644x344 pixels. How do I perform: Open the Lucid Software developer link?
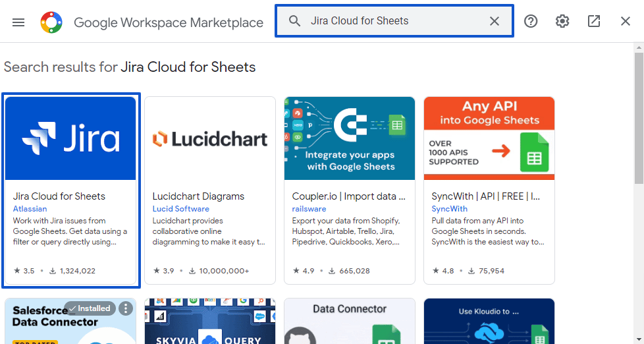[x=180, y=209]
